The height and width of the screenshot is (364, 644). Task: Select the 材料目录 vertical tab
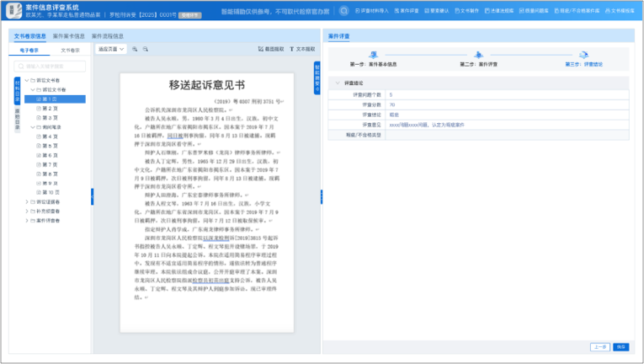(x=17, y=90)
